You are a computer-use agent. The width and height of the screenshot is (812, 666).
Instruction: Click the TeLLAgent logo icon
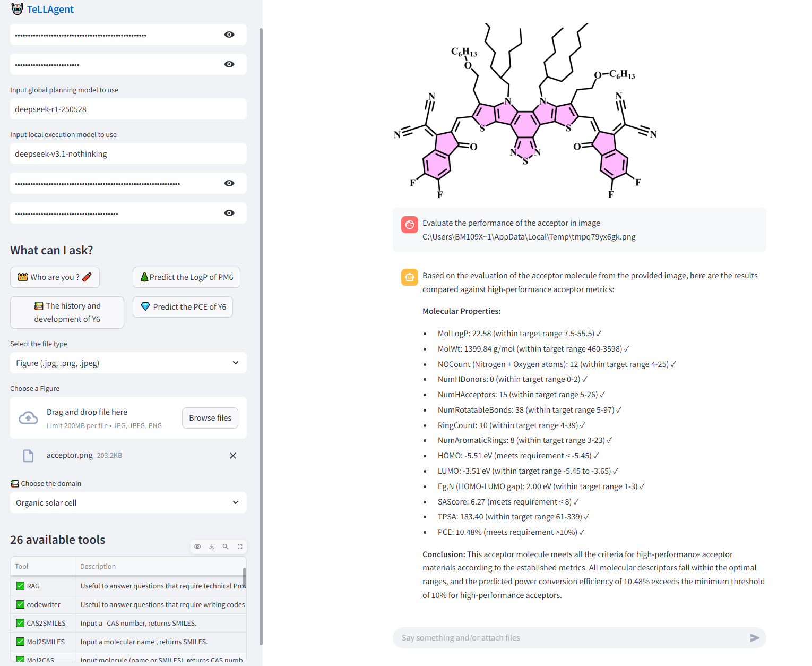pyautogui.click(x=18, y=9)
